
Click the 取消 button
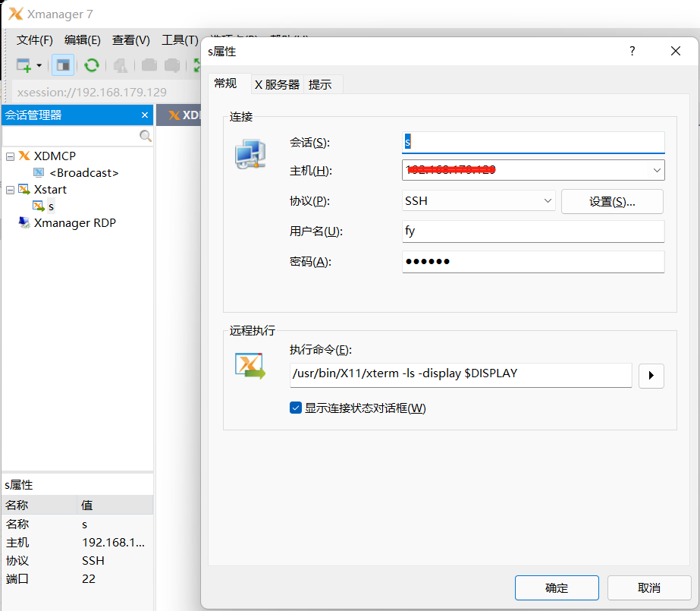pyautogui.click(x=649, y=587)
